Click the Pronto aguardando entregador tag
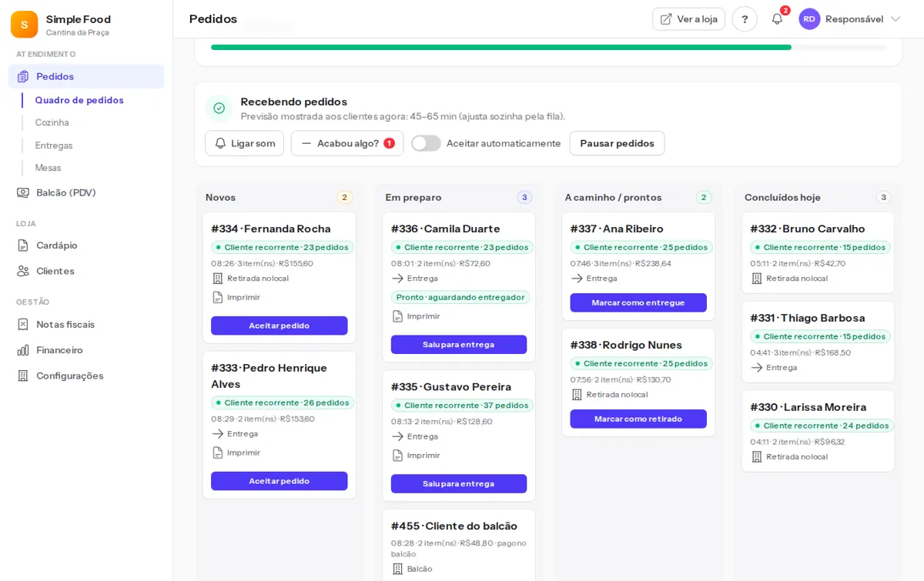 tap(460, 297)
